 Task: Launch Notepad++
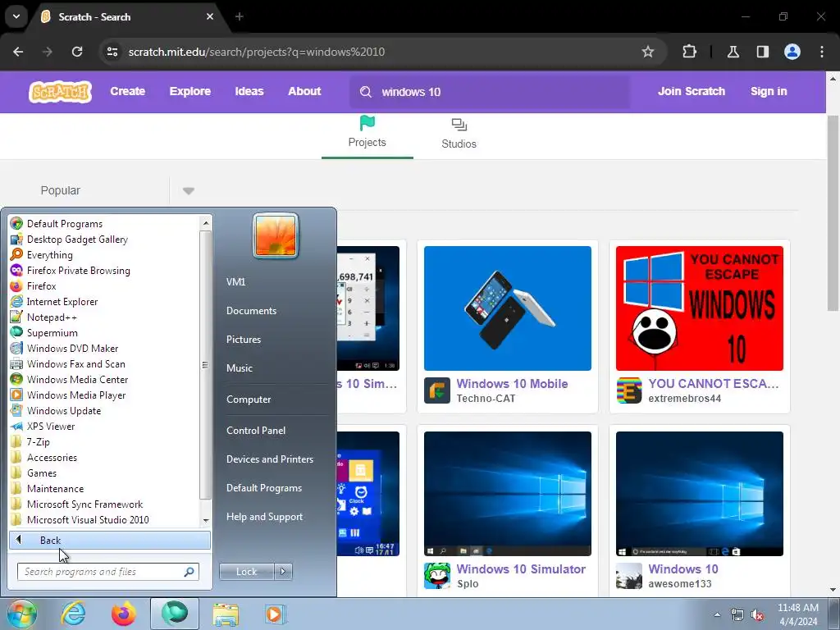(52, 317)
